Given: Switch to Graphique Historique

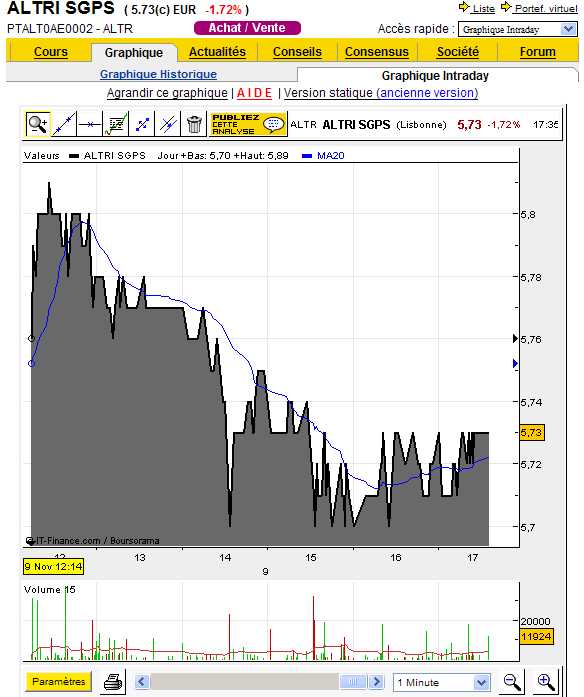Looking at the screenshot, I should [158, 74].
